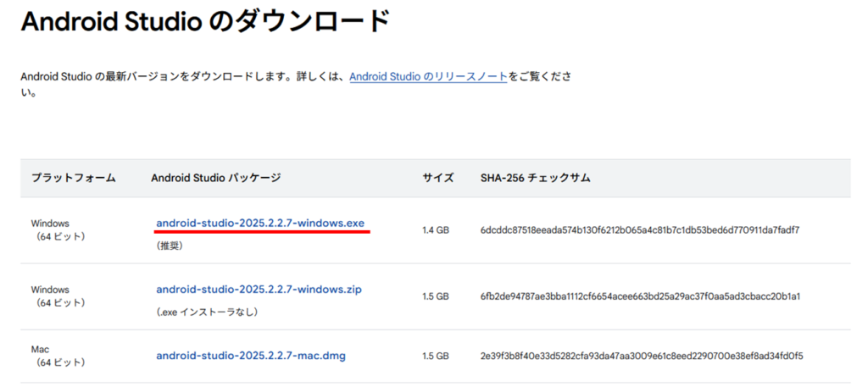Image resolution: width=868 pixels, height=387 pixels.
Task: Click the 1.5 GB size in the mac.dmg row
Action: point(436,356)
